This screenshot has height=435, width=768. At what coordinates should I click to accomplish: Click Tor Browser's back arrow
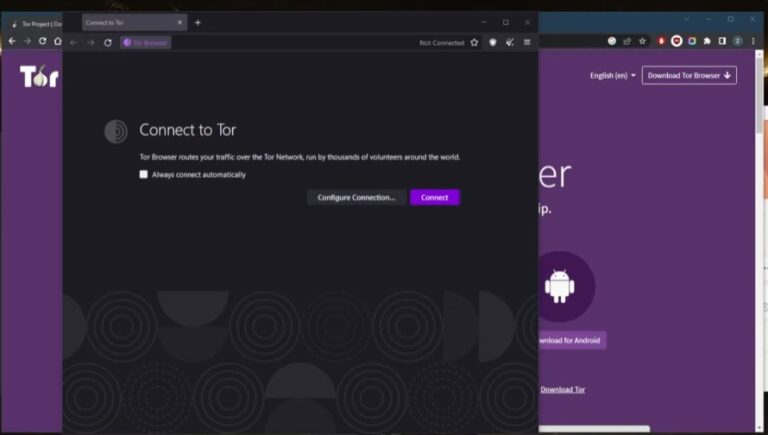(73, 42)
